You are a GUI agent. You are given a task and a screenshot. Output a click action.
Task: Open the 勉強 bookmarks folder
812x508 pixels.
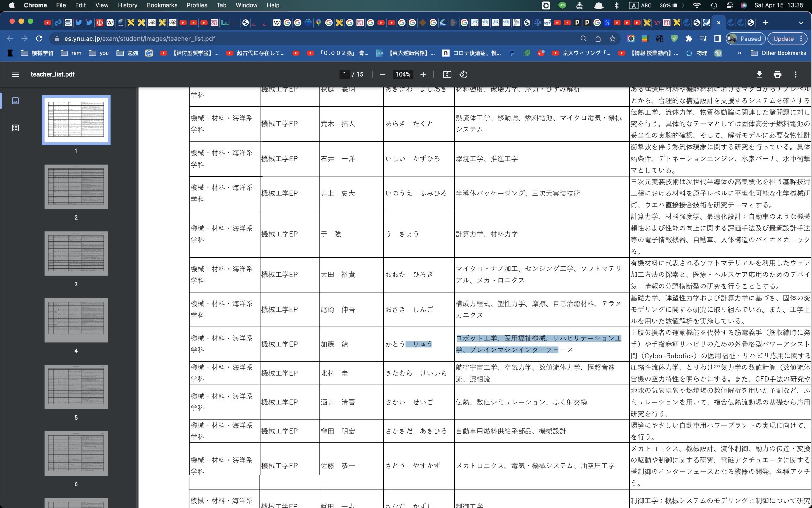point(127,53)
